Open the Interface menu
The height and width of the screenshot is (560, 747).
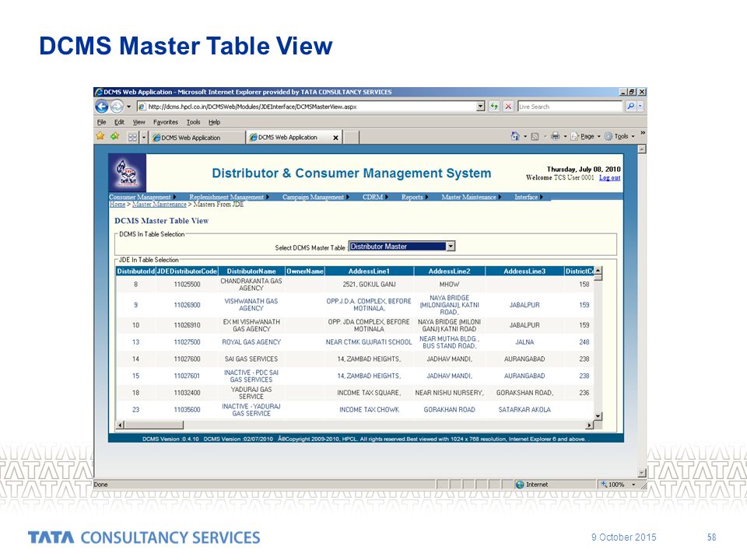point(528,197)
